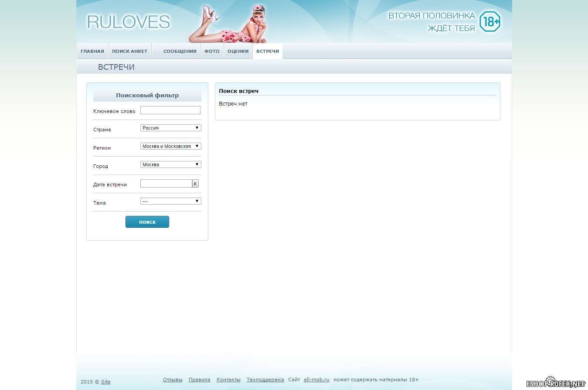Expand the Тема dropdown
588x390 pixels.
point(170,201)
